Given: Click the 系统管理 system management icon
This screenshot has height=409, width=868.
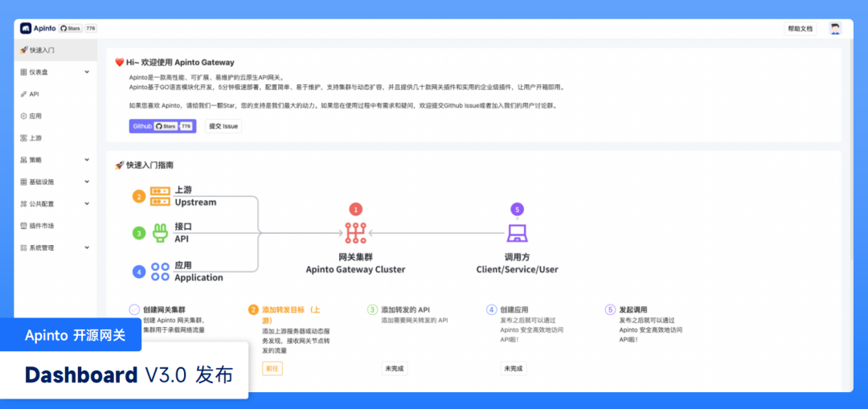Looking at the screenshot, I should [23, 248].
